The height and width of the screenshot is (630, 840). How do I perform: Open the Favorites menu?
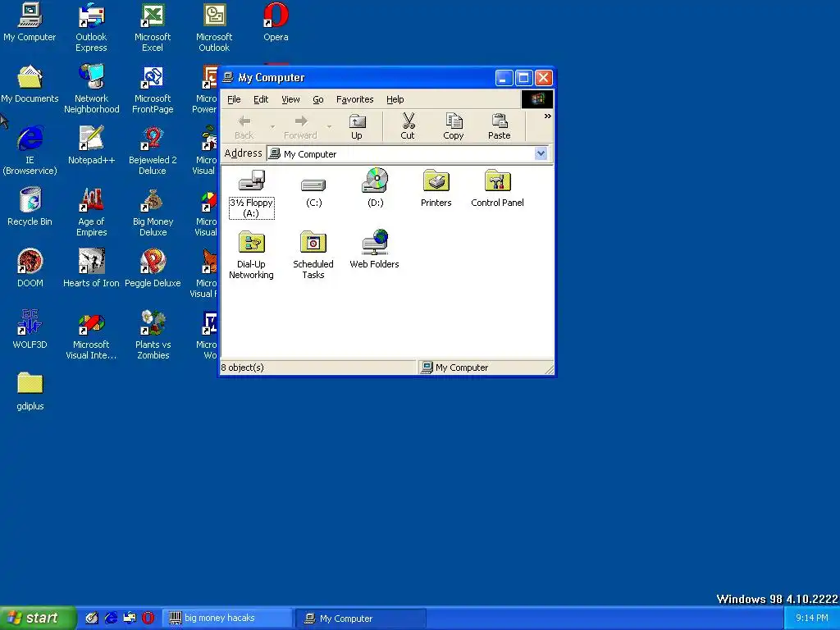[354, 99]
